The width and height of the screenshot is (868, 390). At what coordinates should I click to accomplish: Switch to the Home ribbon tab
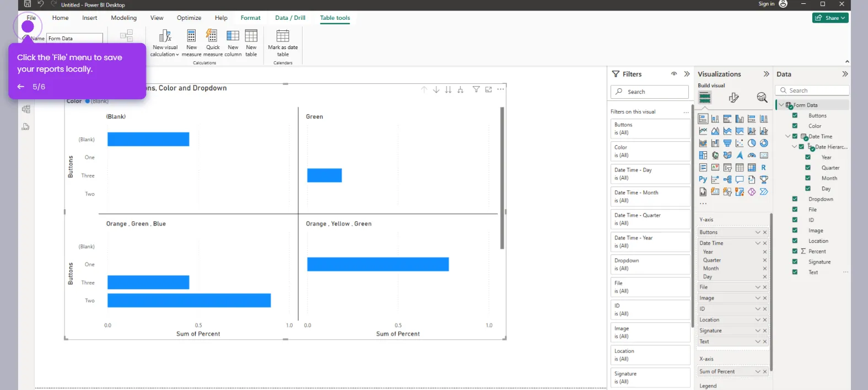click(x=61, y=18)
